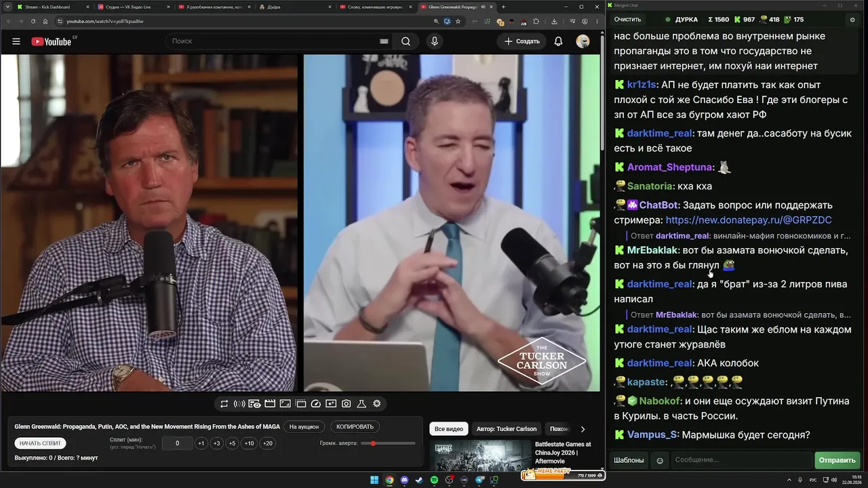Open Merged Chat settings gear

[x=852, y=20]
